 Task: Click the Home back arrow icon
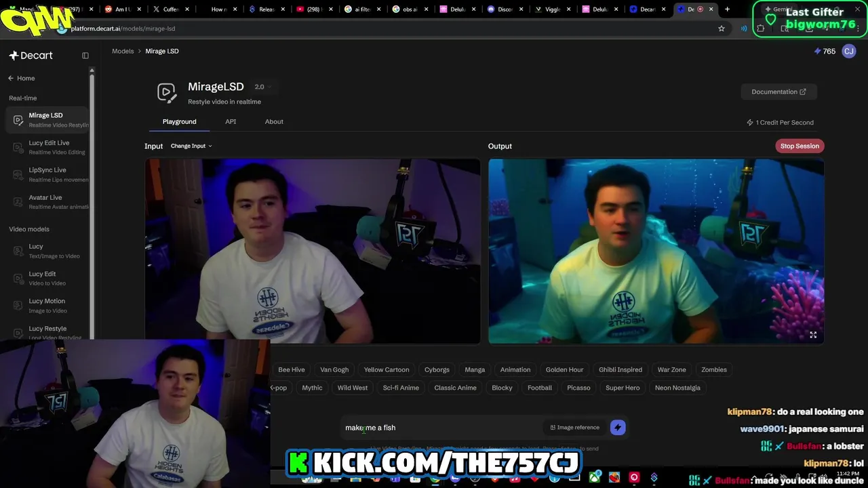coord(11,78)
